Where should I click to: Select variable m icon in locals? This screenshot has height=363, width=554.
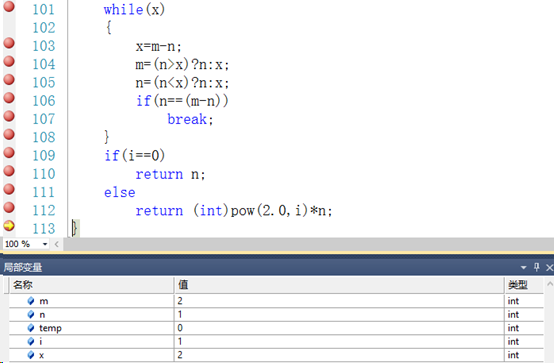tap(31, 301)
